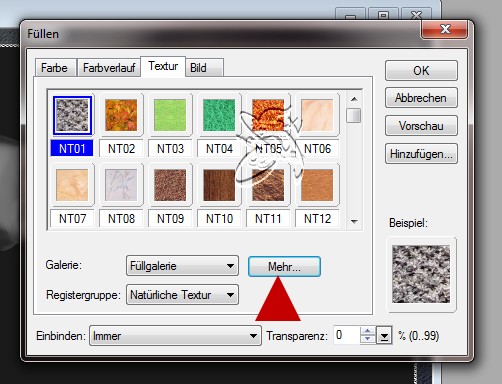Choose the NT10 dark wood texture
502x384 pixels.
pyautogui.click(x=219, y=185)
